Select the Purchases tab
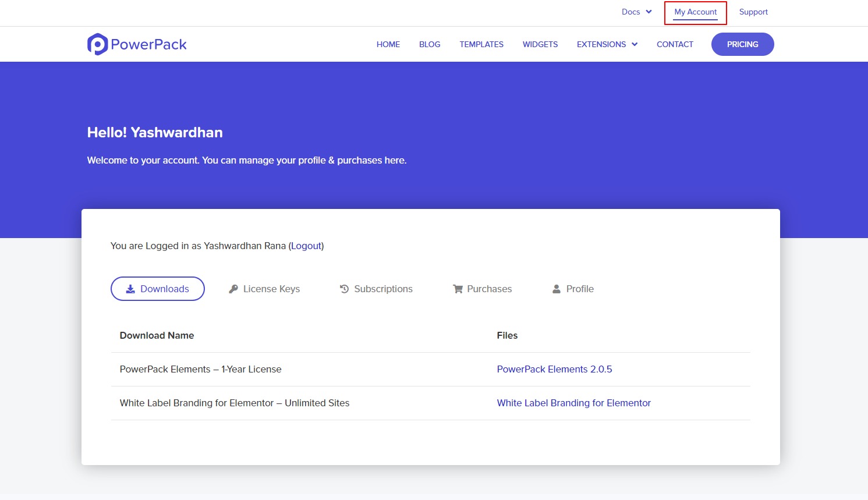Viewport: 868px width, 500px height. [x=489, y=289]
